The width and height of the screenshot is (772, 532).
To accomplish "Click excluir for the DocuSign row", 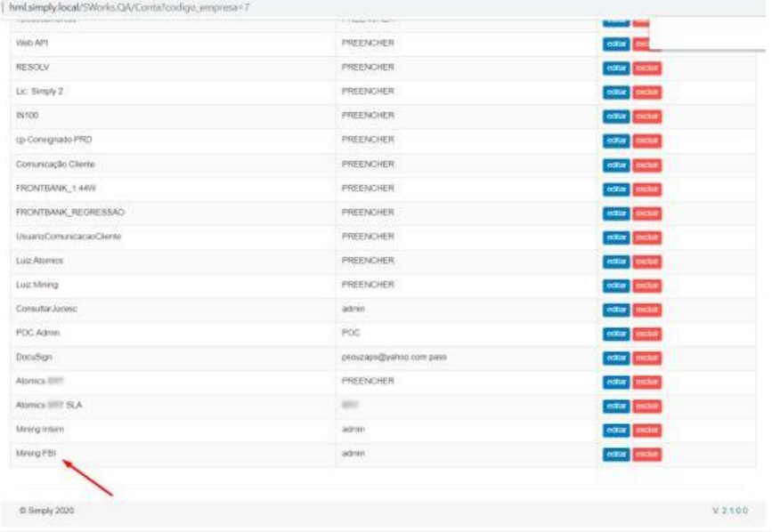I will click(x=647, y=358).
